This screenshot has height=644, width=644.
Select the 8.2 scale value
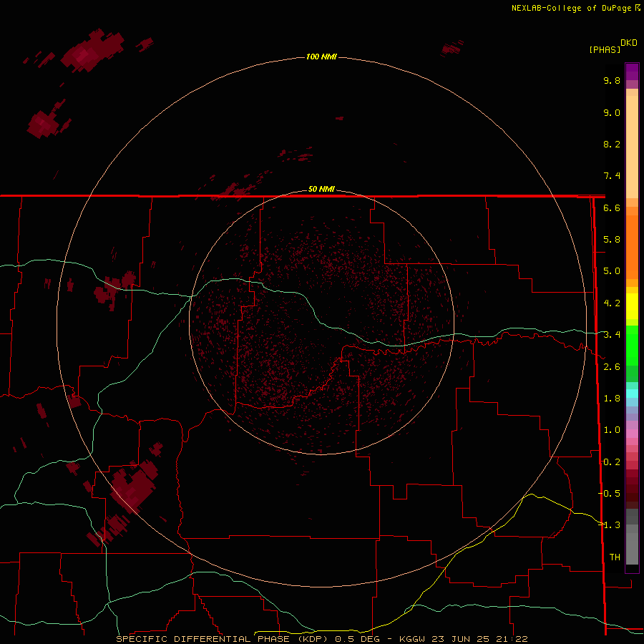612,144
